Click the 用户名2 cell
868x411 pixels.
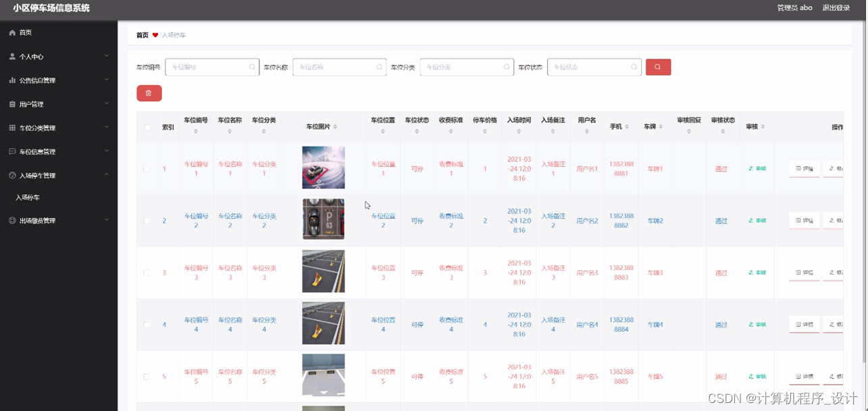point(587,221)
